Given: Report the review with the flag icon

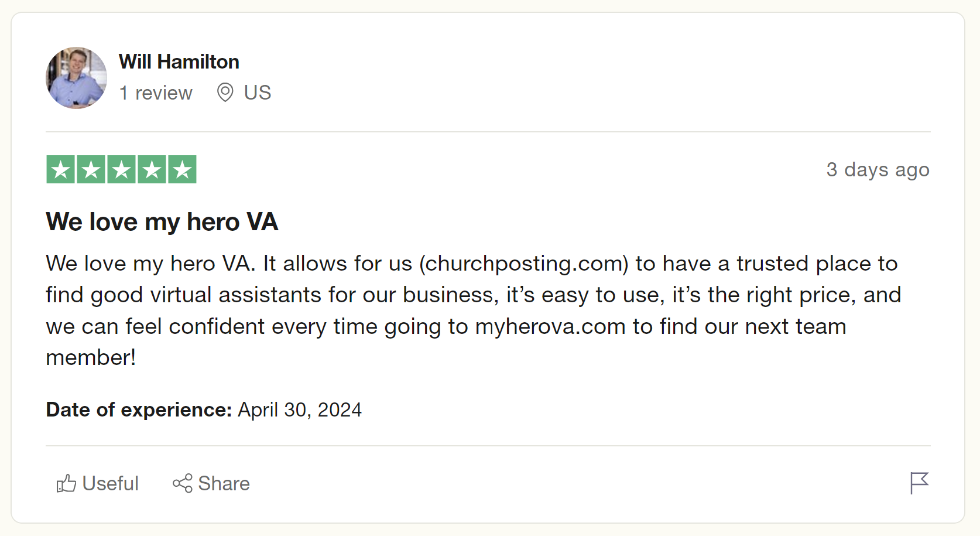Looking at the screenshot, I should click(919, 483).
